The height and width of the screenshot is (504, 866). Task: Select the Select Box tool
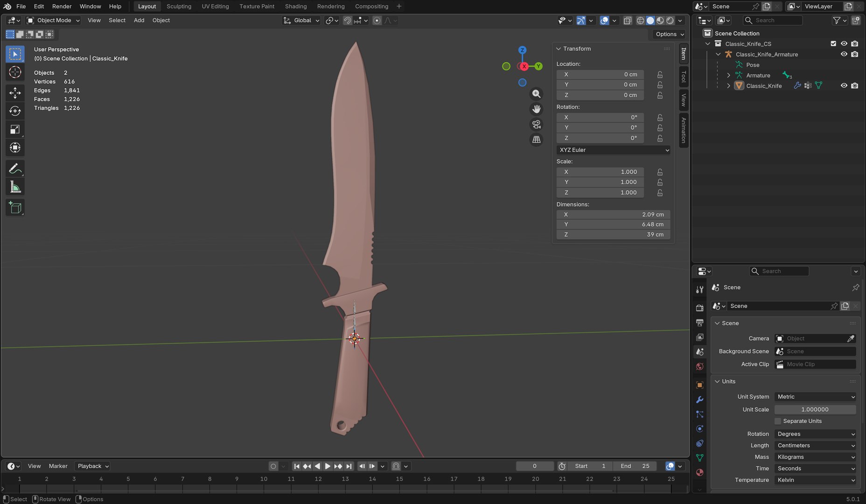point(15,54)
